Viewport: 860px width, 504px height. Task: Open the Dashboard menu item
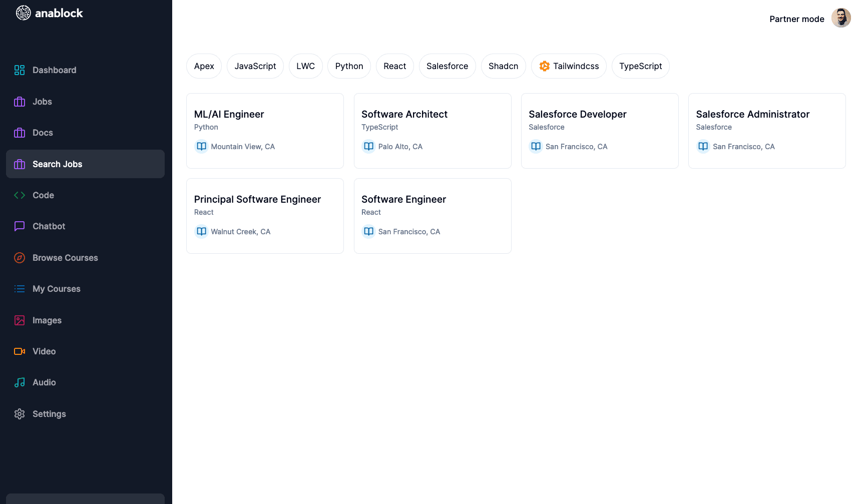pos(85,70)
